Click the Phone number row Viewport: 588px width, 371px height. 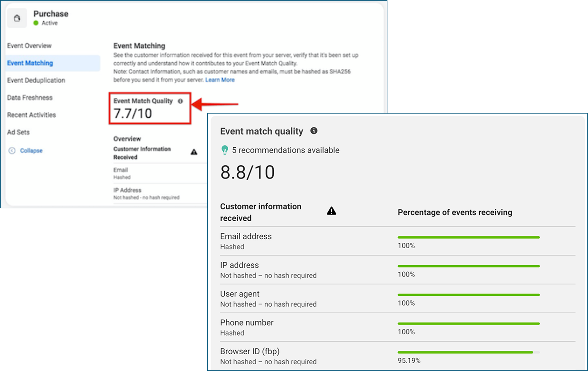[247, 323]
